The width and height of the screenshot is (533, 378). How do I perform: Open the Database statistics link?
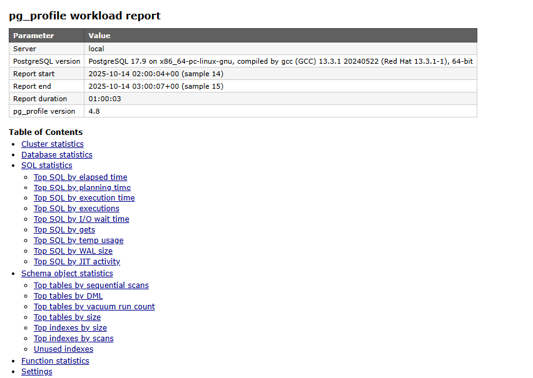coord(57,155)
